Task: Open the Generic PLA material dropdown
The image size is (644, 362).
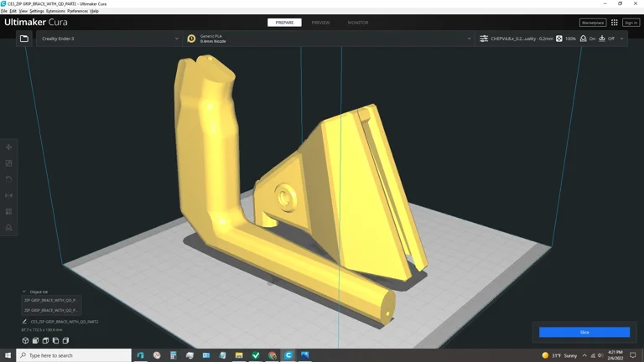Action: tap(329, 39)
